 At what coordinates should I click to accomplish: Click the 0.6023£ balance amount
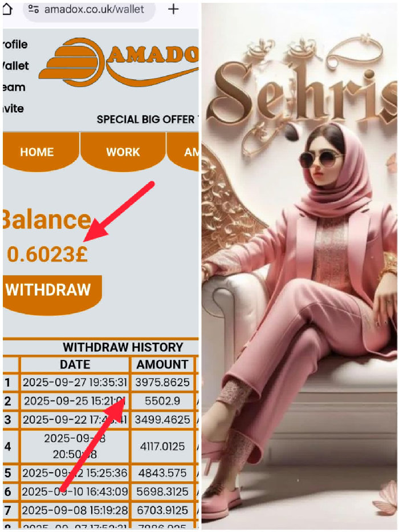coord(47,255)
